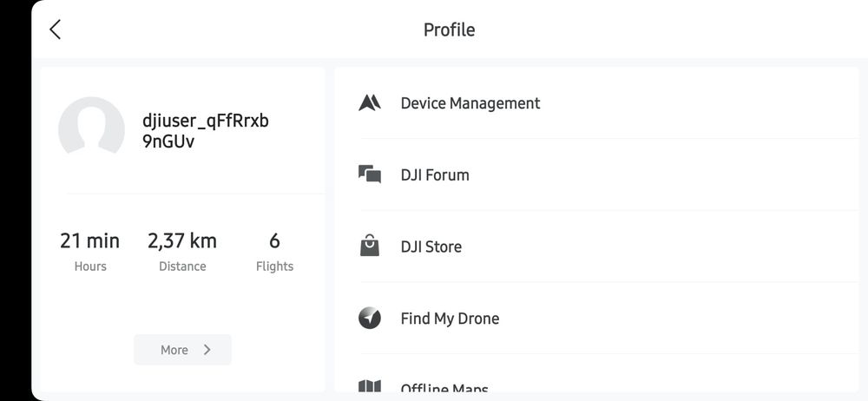Open the Offline Maps entry
The width and height of the screenshot is (868, 401).
coord(444,388)
